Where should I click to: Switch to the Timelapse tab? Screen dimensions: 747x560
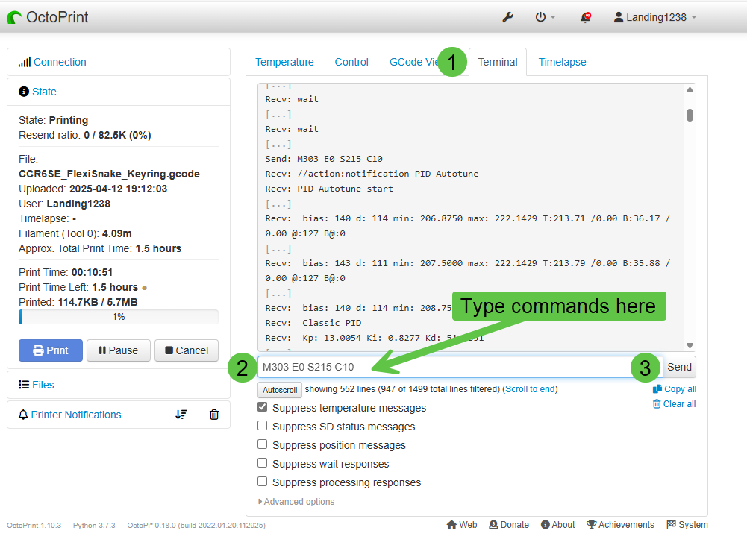[562, 62]
